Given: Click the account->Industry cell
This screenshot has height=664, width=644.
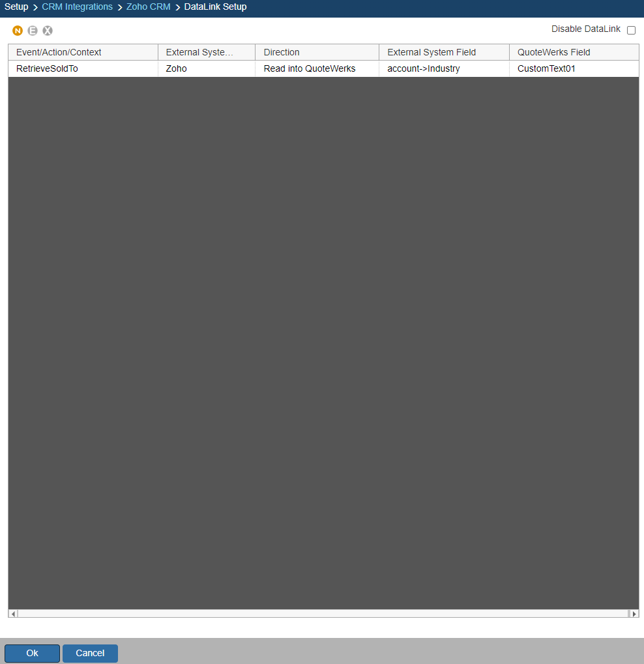Looking at the screenshot, I should (444, 68).
